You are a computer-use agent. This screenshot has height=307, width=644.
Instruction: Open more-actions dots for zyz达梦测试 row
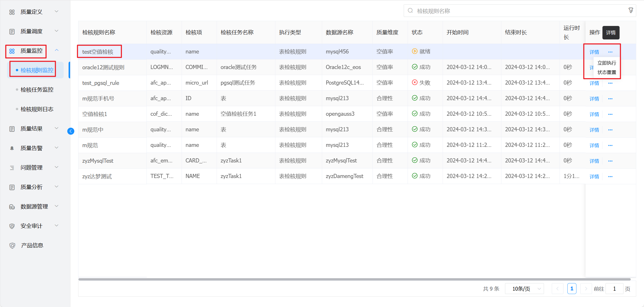coord(610,176)
